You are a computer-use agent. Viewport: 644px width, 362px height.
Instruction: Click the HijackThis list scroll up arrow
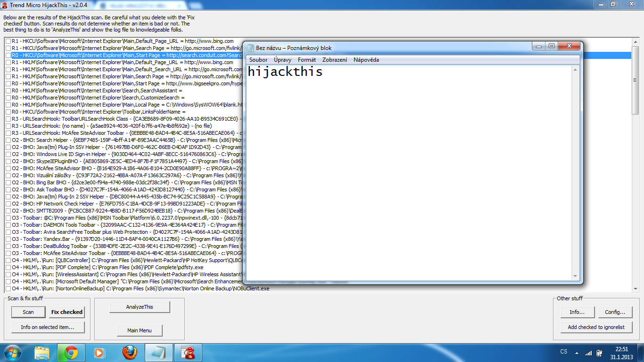pyautogui.click(x=636, y=41)
